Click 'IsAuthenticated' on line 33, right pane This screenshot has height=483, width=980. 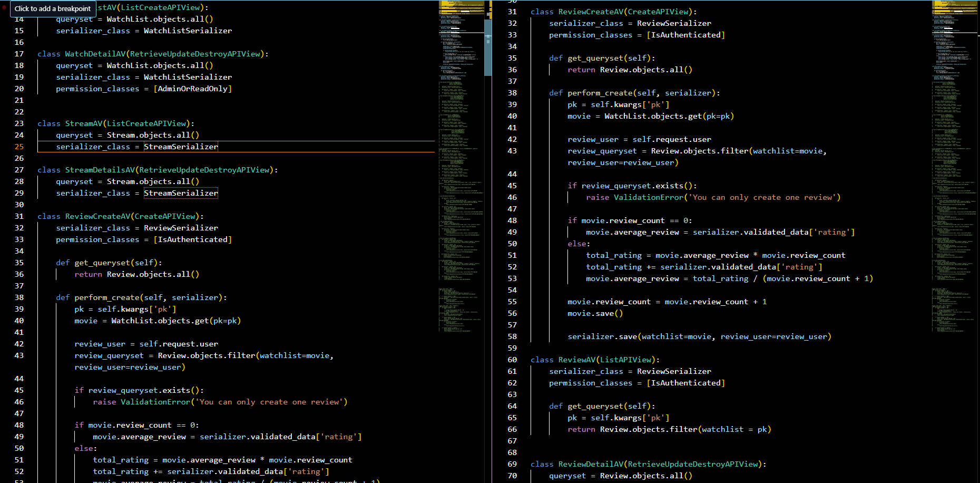tap(686, 35)
